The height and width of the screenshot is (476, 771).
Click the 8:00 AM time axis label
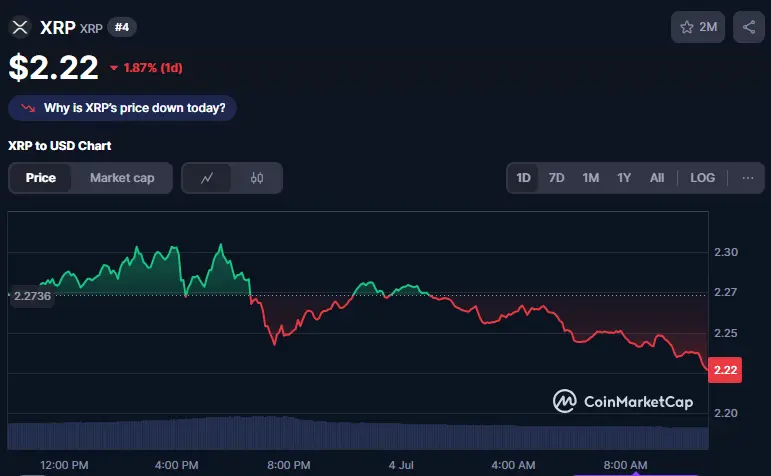pyautogui.click(x=625, y=465)
